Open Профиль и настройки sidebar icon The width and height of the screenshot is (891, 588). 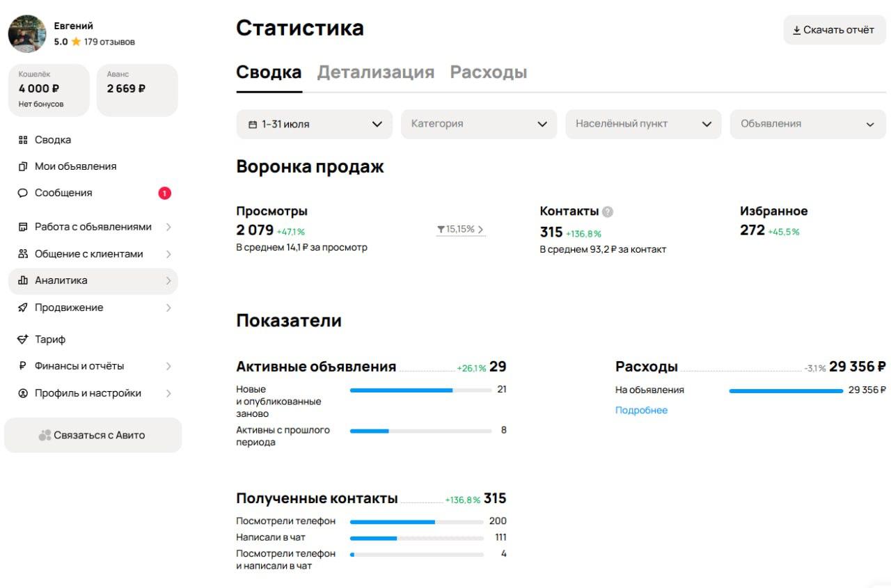point(22,393)
